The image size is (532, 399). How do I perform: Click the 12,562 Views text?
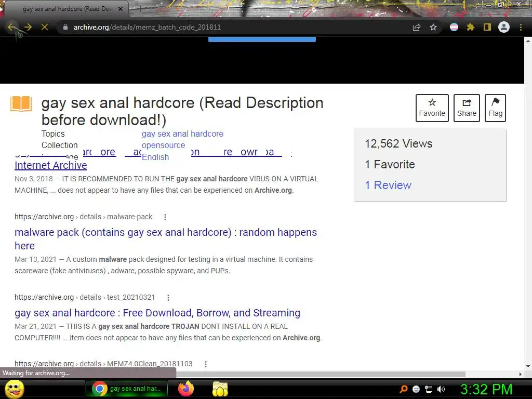(x=398, y=144)
